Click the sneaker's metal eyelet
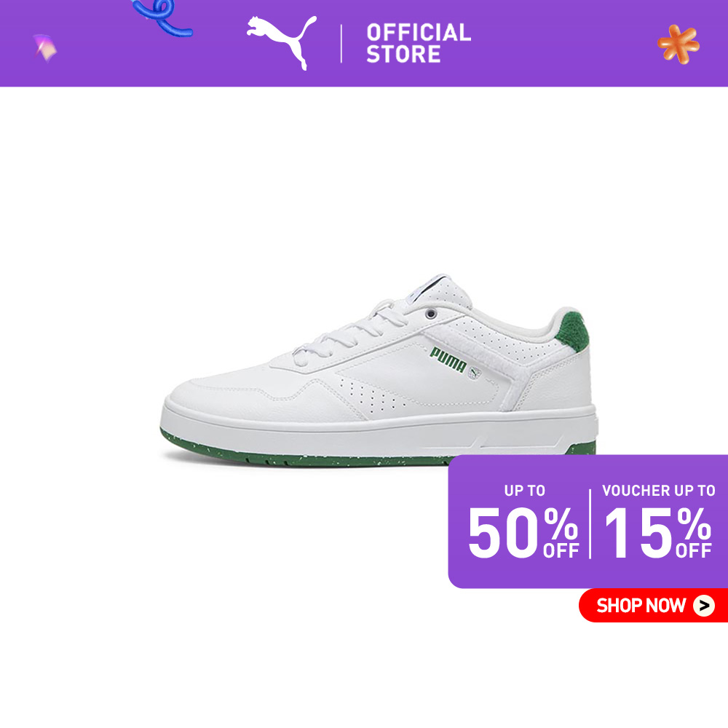This screenshot has height=728, width=728. click(x=431, y=314)
